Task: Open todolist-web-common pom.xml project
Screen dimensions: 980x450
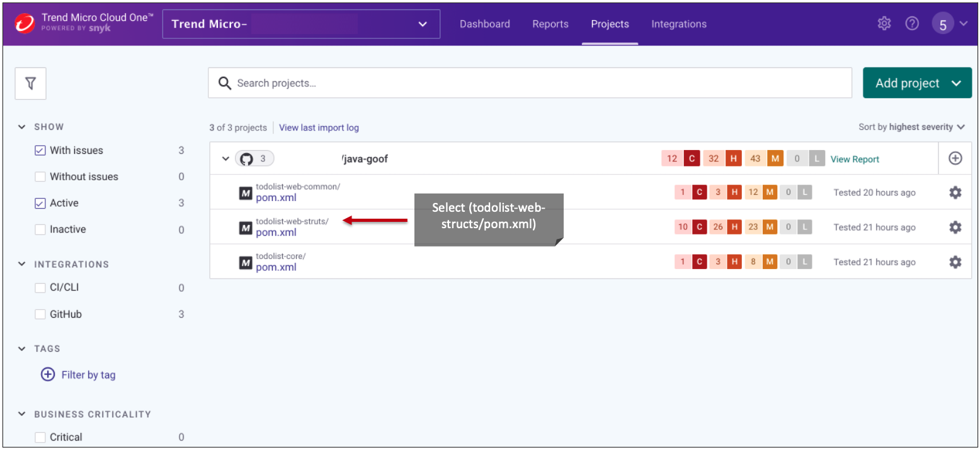Action: [276, 198]
